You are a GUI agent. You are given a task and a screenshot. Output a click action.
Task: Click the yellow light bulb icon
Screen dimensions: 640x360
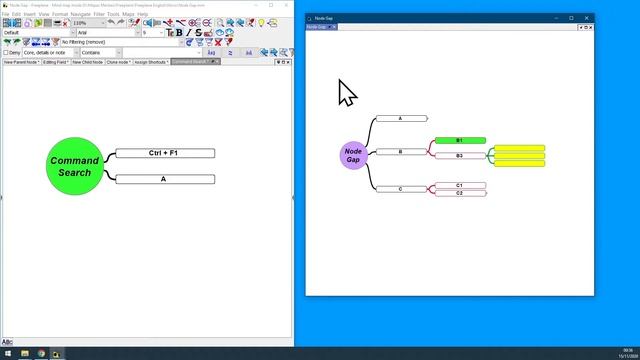tap(261, 23)
